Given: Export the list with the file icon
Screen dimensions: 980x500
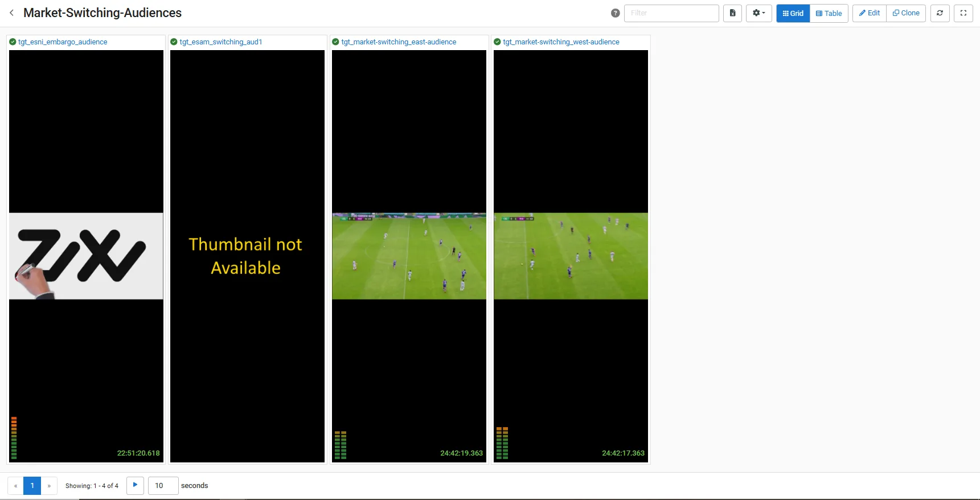Looking at the screenshot, I should pos(732,13).
